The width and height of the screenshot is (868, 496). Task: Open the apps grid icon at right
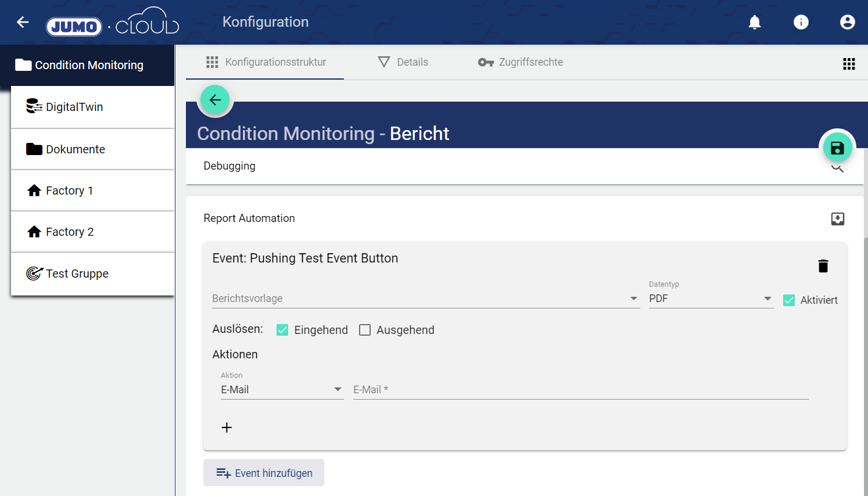[849, 64]
